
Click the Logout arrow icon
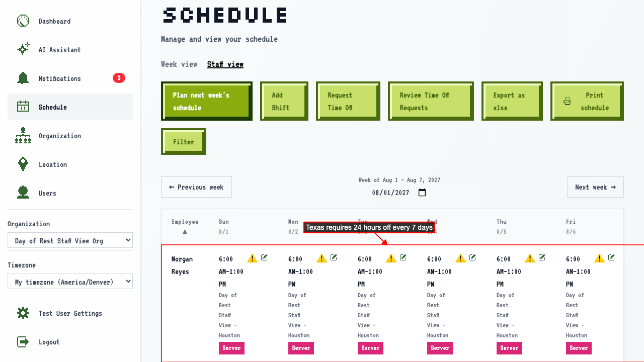click(23, 342)
